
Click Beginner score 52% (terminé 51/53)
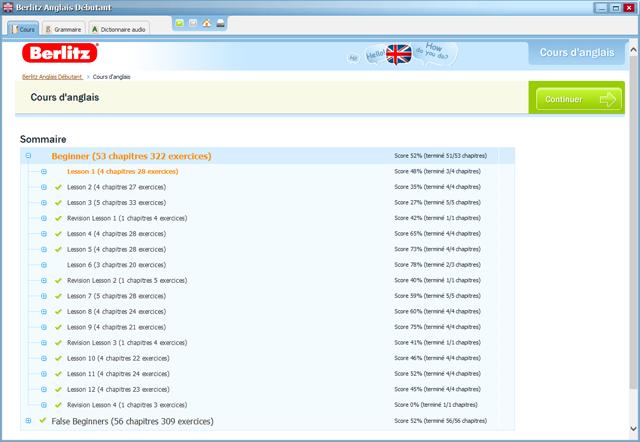click(x=440, y=155)
